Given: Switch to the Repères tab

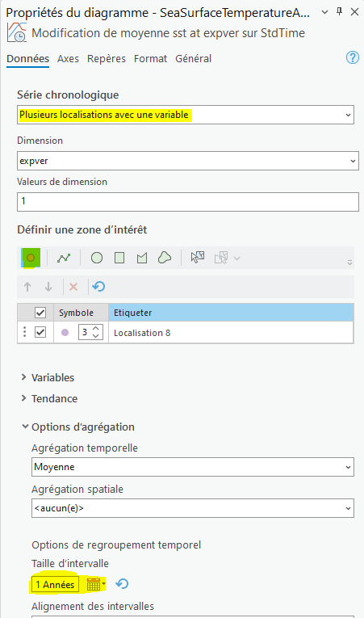Looking at the screenshot, I should [x=107, y=59].
